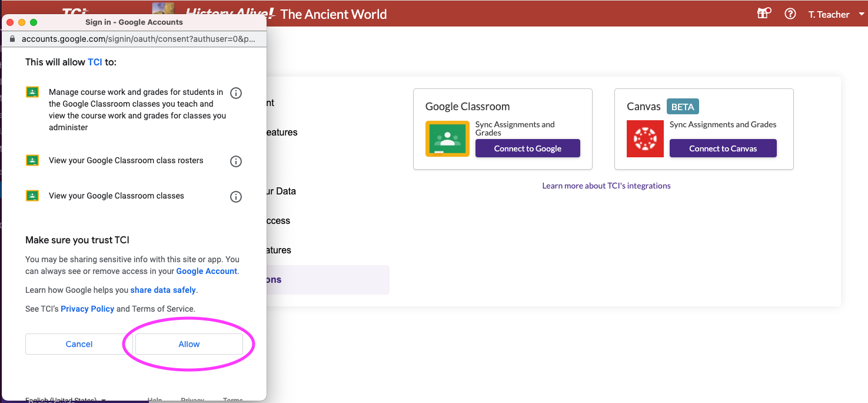This screenshot has width=868, height=403.
Task: Click the Connect to Canvas button
Action: click(723, 148)
